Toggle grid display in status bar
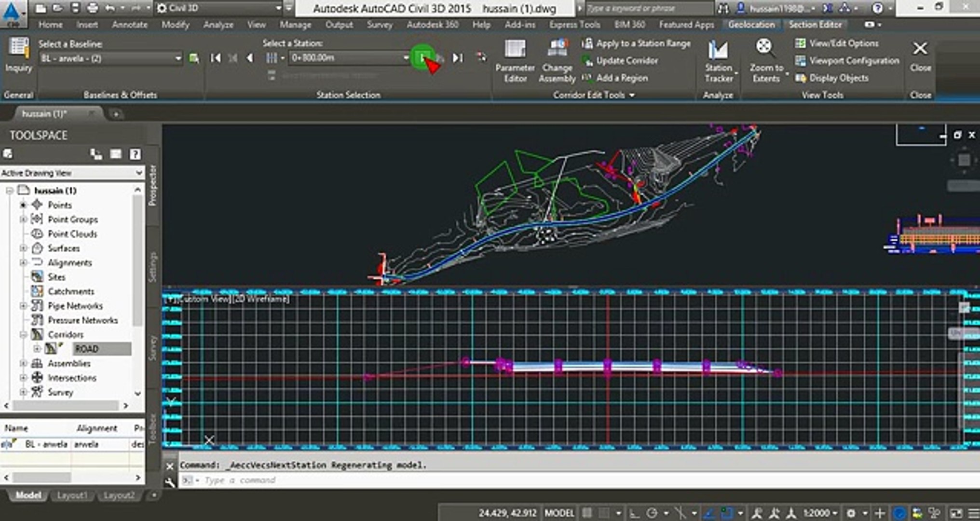Screen dimensions: 980x521 pyautogui.click(x=587, y=513)
